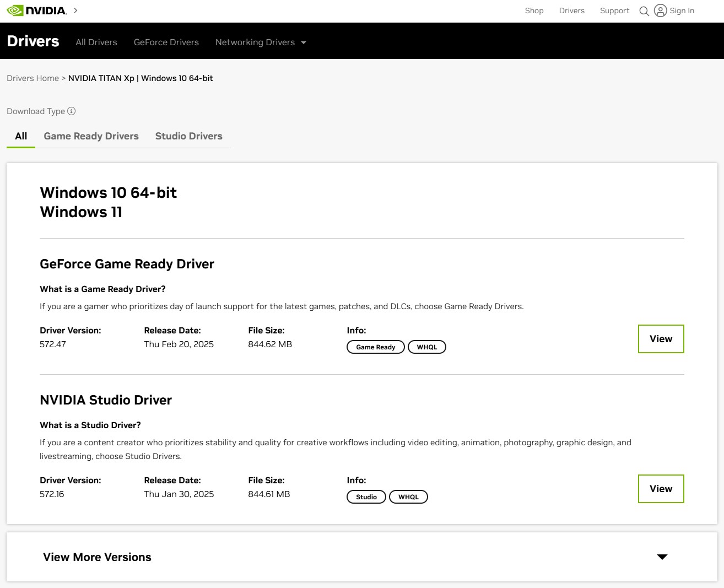This screenshot has height=588, width=724.
Task: Click the Download Type label
Action: coord(36,111)
